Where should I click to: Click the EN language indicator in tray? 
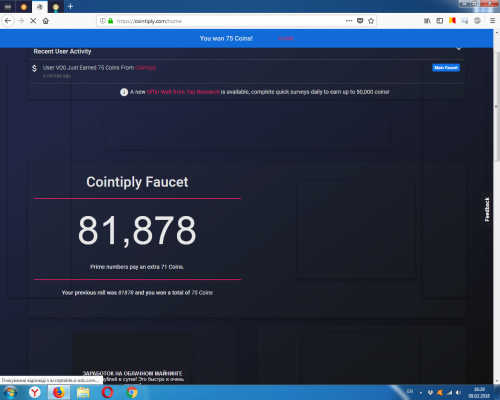coord(410,391)
